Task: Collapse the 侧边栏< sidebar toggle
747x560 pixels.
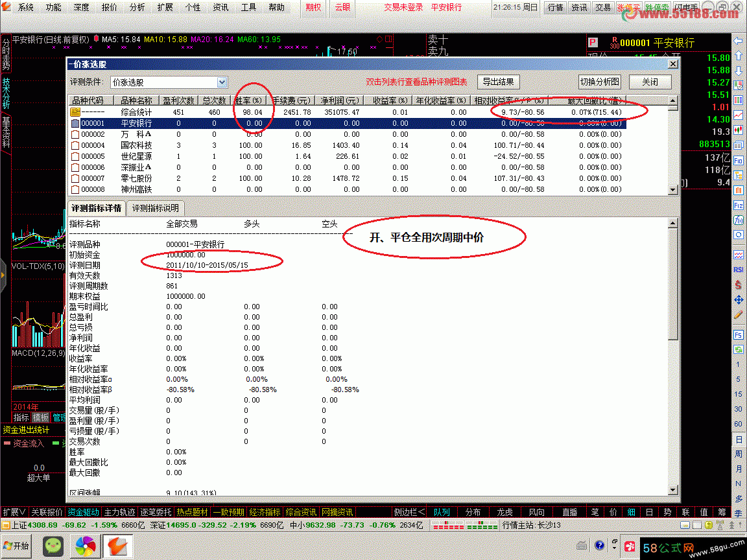Action: (x=409, y=512)
